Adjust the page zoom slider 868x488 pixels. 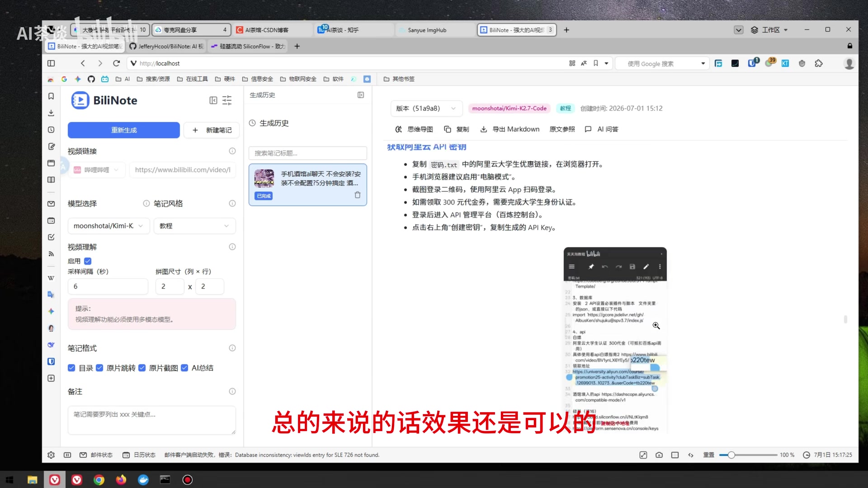point(749,455)
